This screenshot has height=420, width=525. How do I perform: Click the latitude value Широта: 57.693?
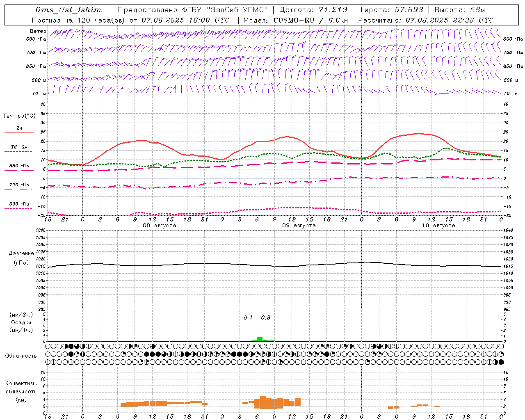tap(390, 10)
